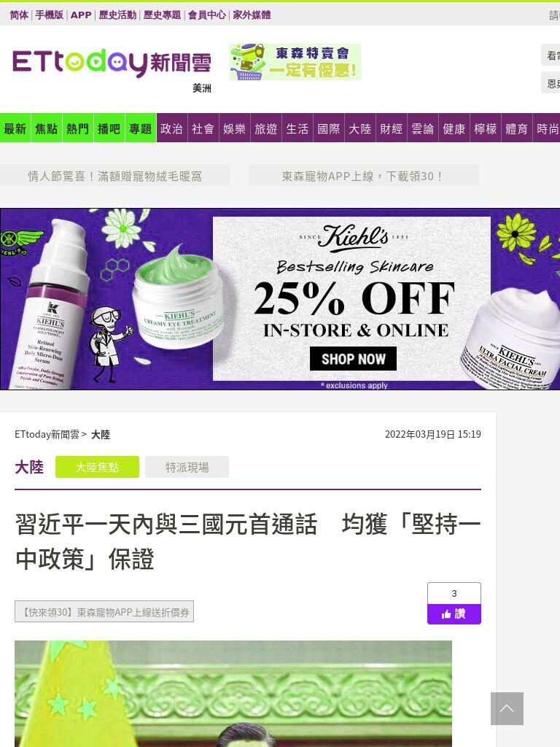Click the 【快來領30】 coupon banner
This screenshot has height=747, width=560.
(x=104, y=612)
